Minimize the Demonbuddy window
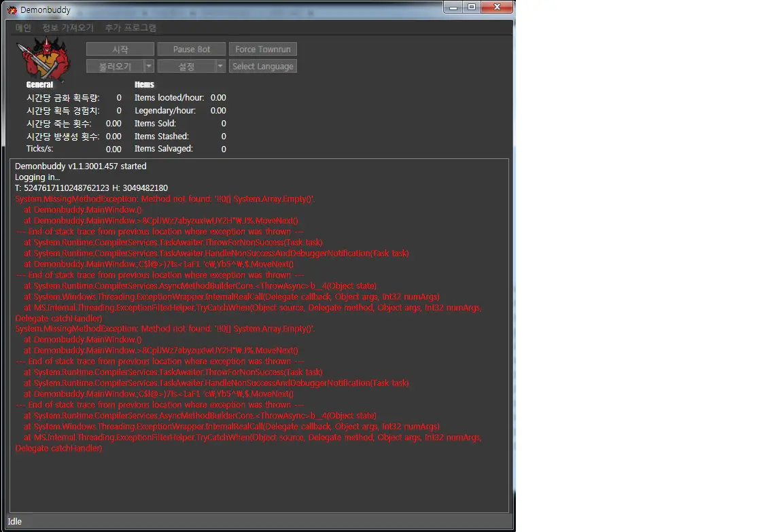This screenshot has width=783, height=532. tap(455, 7)
